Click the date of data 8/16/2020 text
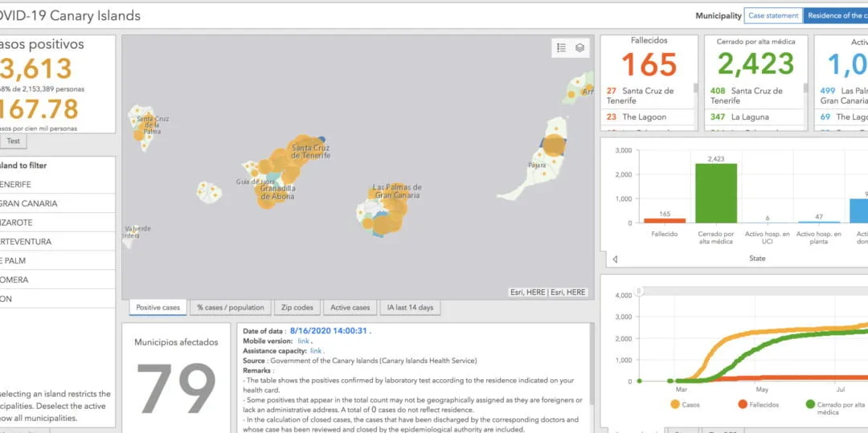Image resolution: width=868 pixels, height=433 pixels. click(x=329, y=331)
